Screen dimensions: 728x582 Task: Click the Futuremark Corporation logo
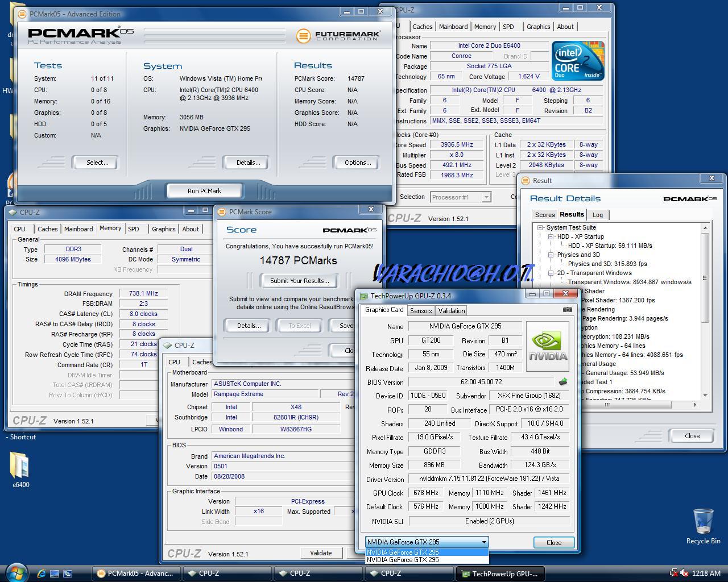pos(338,36)
